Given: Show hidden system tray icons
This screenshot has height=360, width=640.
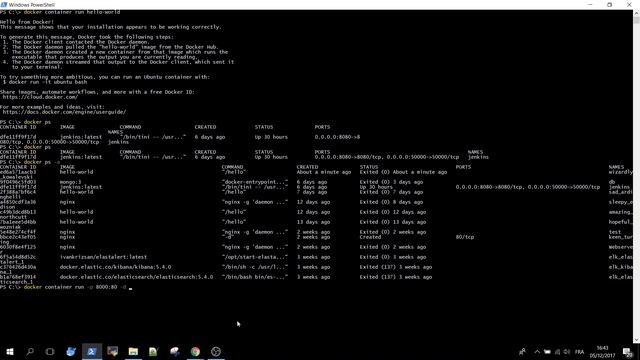Looking at the screenshot, I should click(x=537, y=351).
